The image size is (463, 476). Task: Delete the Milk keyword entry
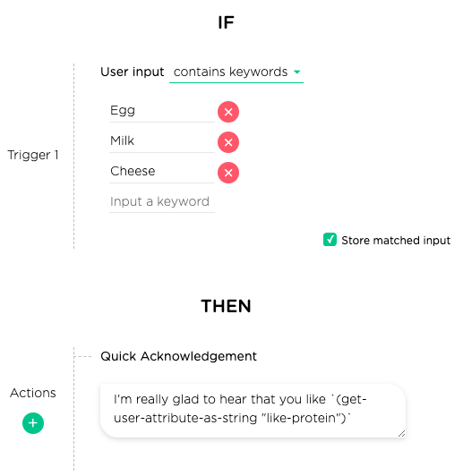point(228,142)
